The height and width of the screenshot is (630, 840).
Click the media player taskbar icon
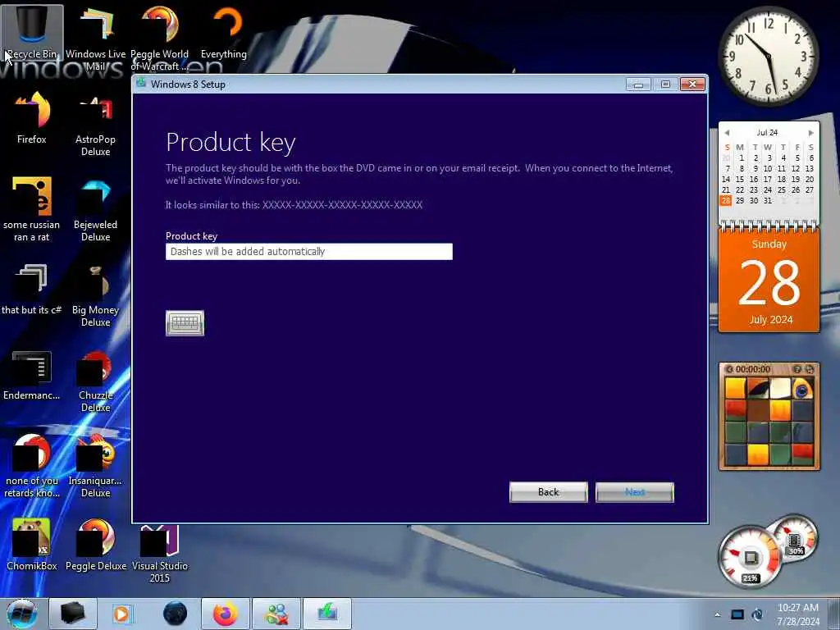click(x=121, y=614)
